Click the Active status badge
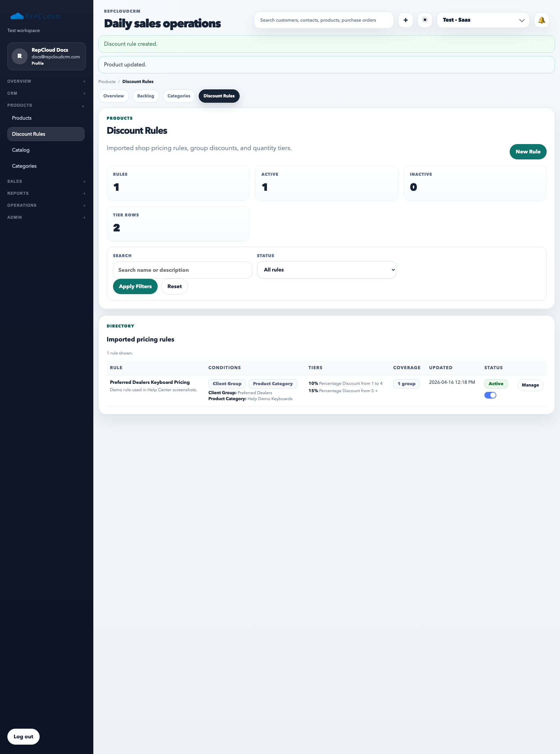 click(496, 384)
